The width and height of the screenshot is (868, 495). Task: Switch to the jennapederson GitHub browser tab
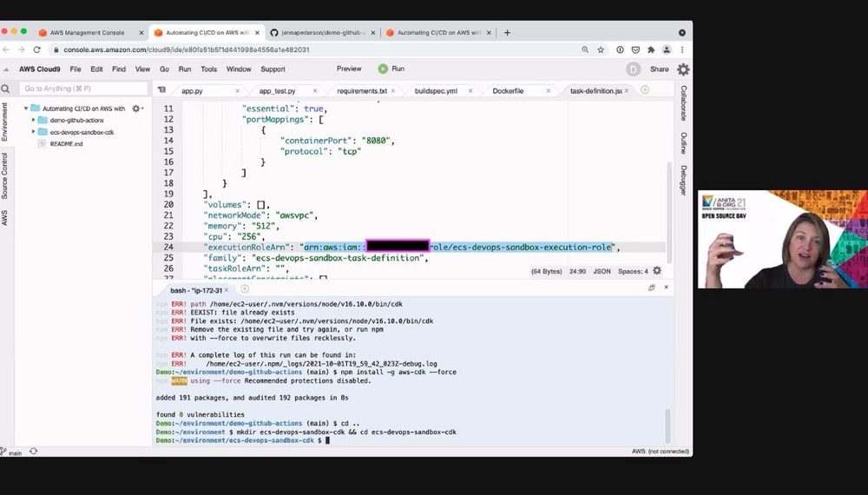coord(323,33)
